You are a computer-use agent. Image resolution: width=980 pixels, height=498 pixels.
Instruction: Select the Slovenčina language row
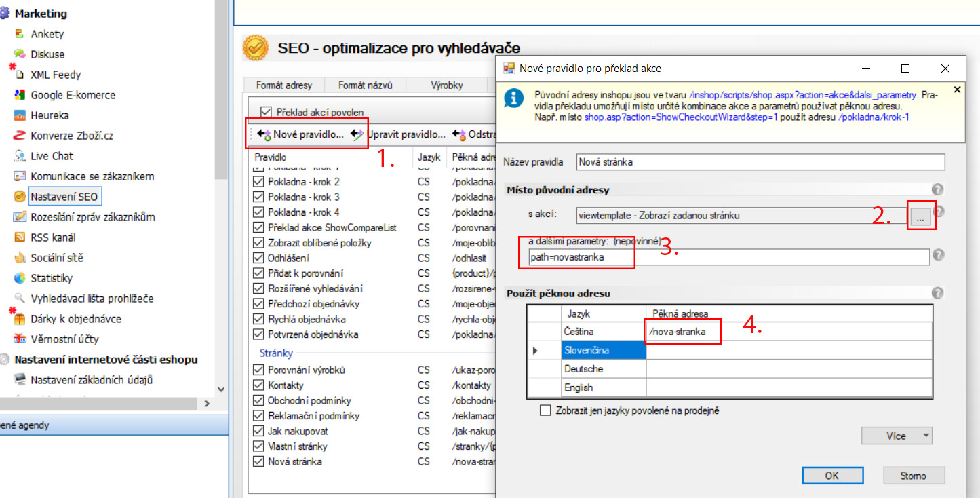602,351
